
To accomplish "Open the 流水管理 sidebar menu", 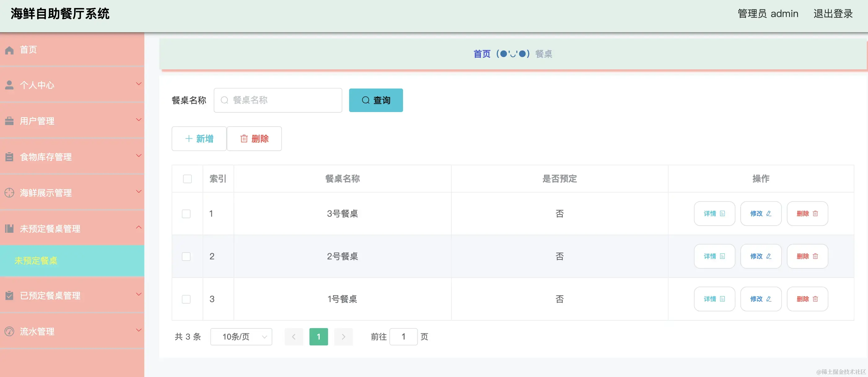I will coord(37,331).
